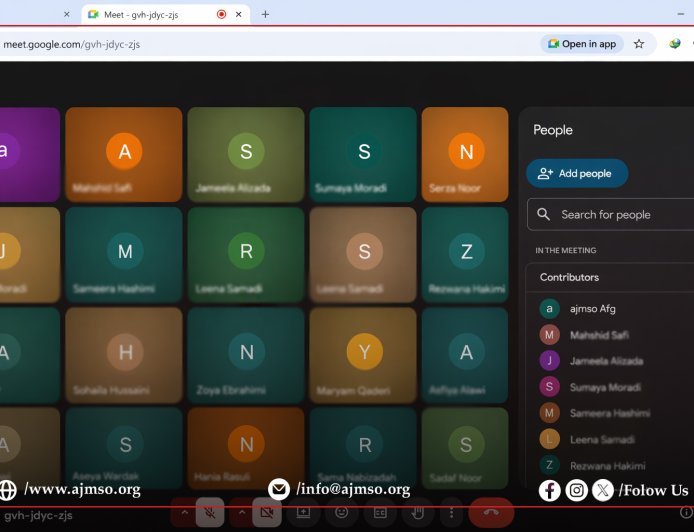694x532 pixels.
Task: Click Open in app button
Action: point(582,44)
